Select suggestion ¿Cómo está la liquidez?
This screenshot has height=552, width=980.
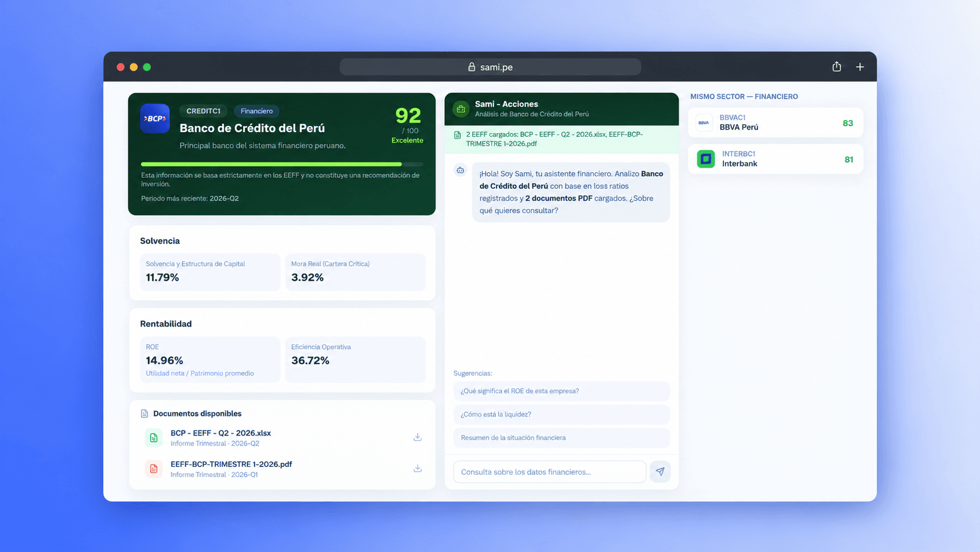coord(562,415)
